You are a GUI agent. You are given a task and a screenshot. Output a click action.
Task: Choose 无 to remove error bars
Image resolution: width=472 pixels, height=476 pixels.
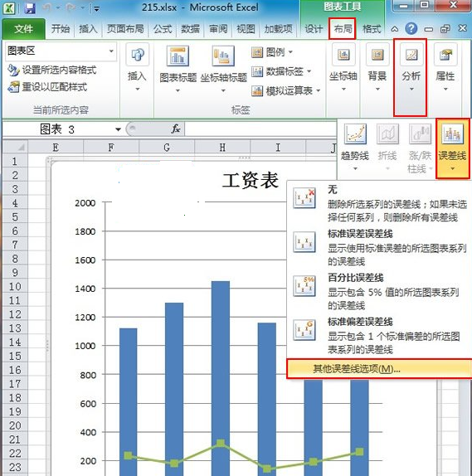tap(380, 203)
